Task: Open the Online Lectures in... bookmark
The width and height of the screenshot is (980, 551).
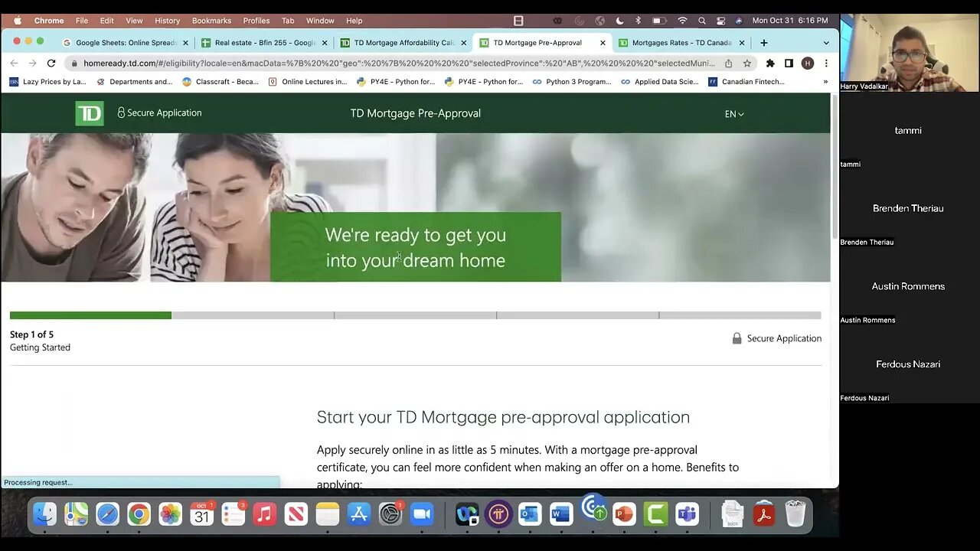Action: tap(307, 82)
